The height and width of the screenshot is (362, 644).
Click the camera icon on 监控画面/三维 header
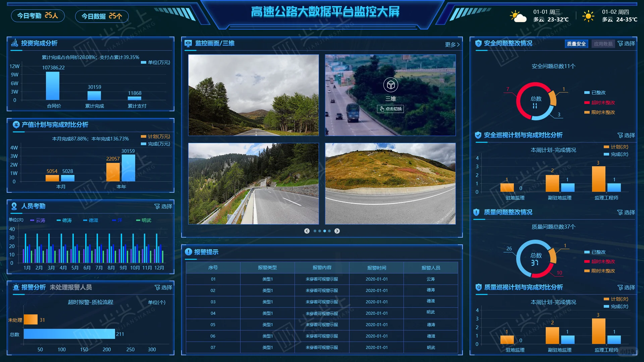pos(188,43)
